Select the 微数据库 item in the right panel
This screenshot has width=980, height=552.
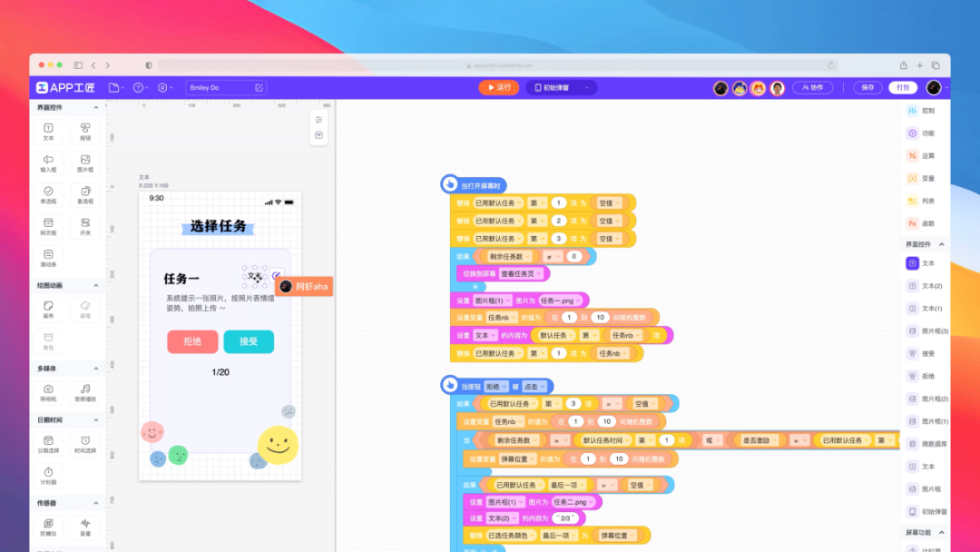[927, 444]
